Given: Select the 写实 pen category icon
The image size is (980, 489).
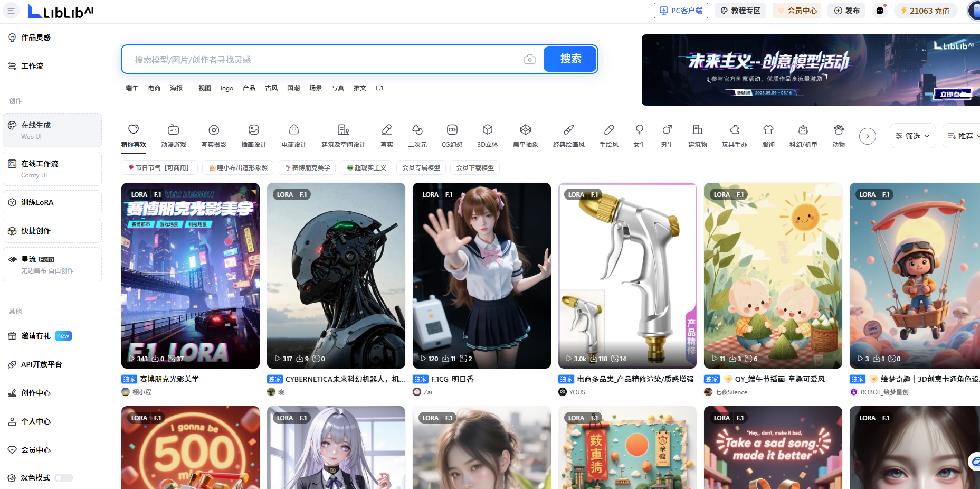Looking at the screenshot, I should 387,129.
